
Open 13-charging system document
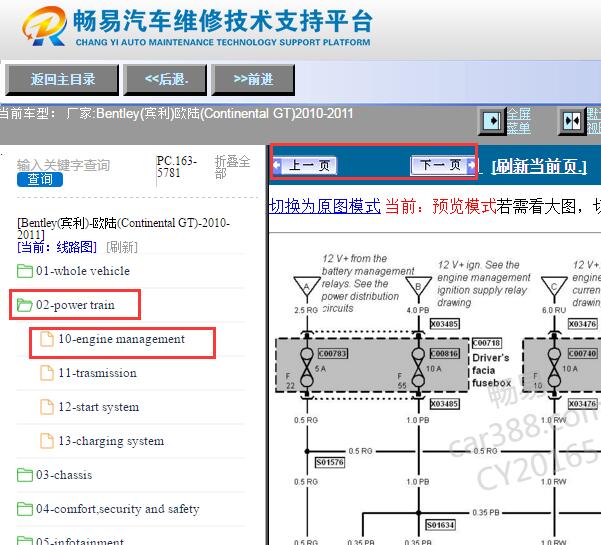pyautogui.click(x=111, y=441)
